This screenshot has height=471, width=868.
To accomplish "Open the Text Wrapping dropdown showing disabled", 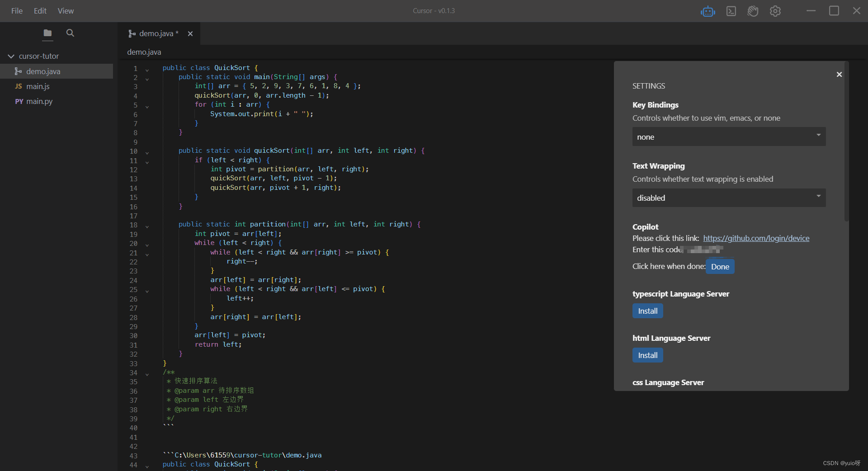I will point(729,198).
